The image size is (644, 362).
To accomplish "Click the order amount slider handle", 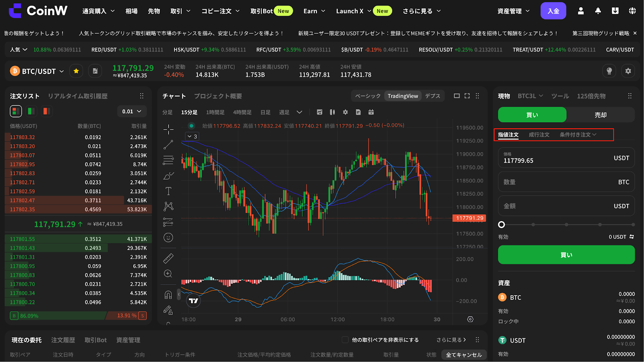I will click(x=502, y=225).
